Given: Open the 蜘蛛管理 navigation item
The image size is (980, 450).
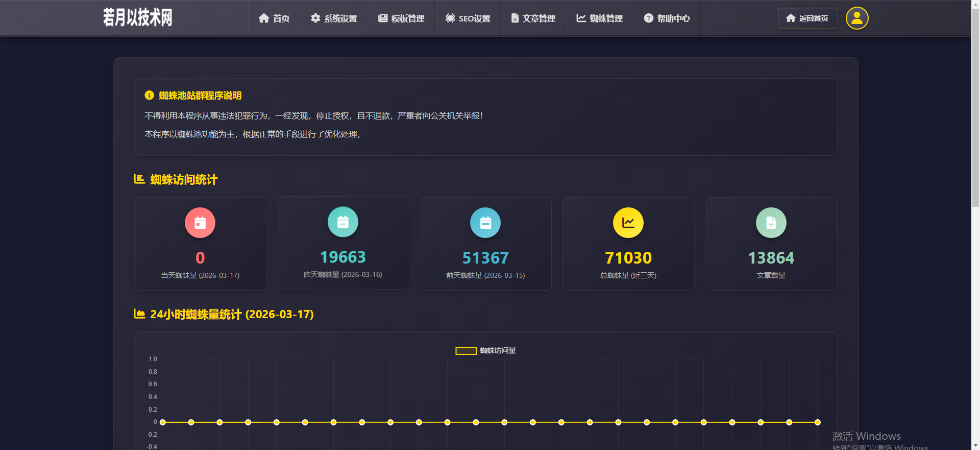Looking at the screenshot, I should pyautogui.click(x=600, y=18).
